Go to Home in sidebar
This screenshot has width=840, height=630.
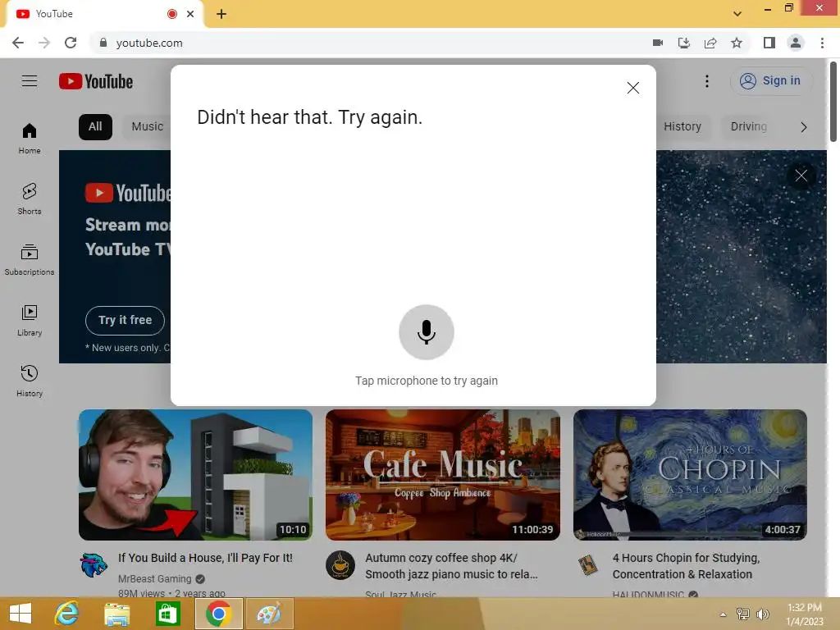[30, 138]
